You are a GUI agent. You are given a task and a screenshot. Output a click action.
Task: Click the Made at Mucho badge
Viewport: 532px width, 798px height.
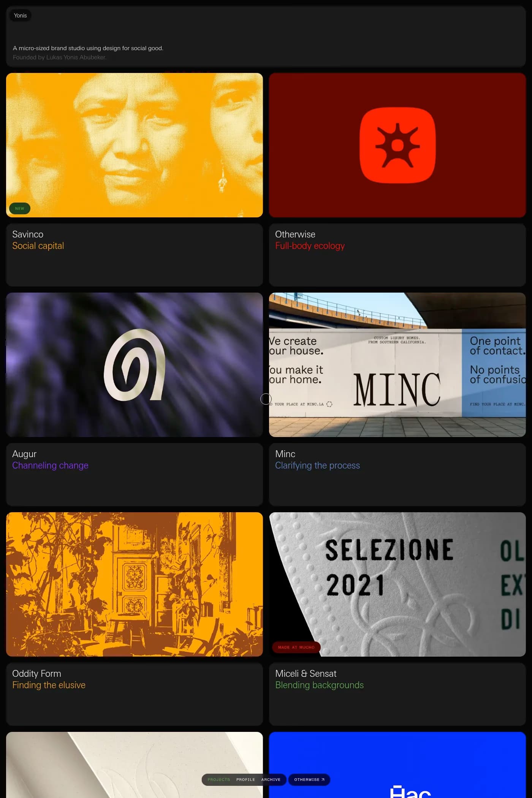tap(296, 647)
